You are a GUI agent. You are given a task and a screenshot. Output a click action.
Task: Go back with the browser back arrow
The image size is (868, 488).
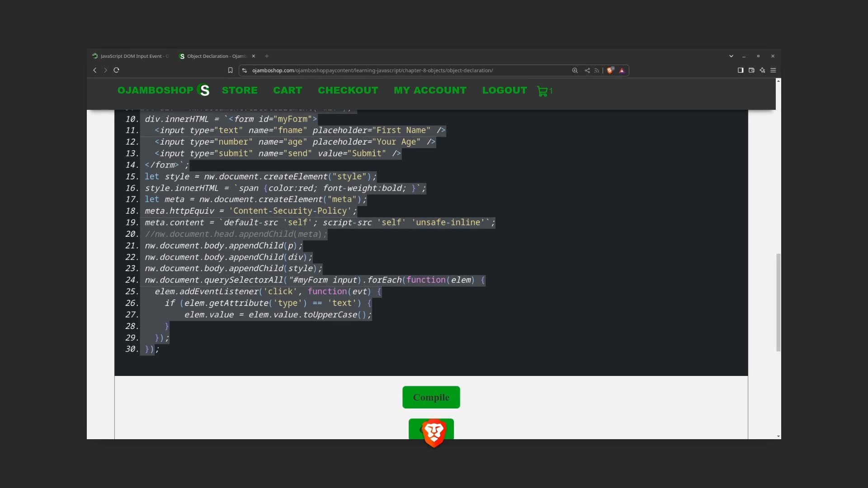pyautogui.click(x=94, y=70)
